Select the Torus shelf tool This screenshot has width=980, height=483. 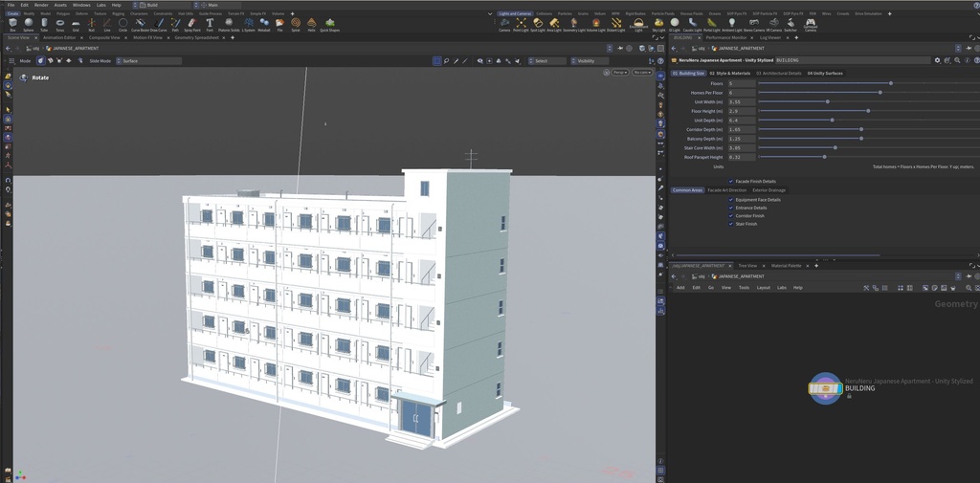coord(60,24)
